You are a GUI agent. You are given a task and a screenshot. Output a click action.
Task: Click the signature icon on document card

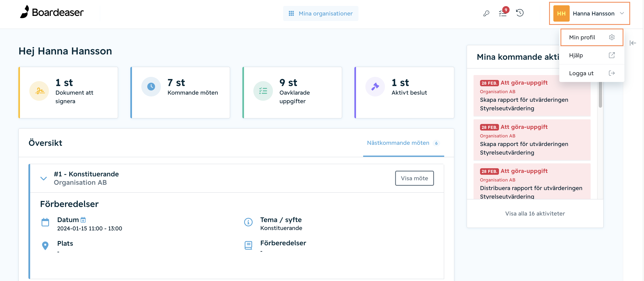pyautogui.click(x=39, y=91)
